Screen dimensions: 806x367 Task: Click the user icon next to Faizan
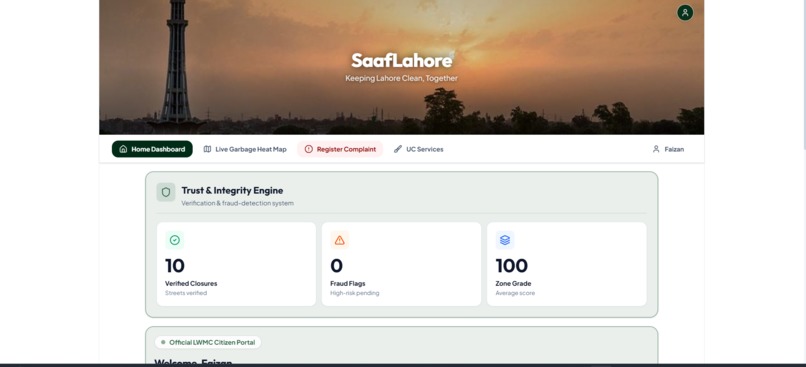coord(656,149)
